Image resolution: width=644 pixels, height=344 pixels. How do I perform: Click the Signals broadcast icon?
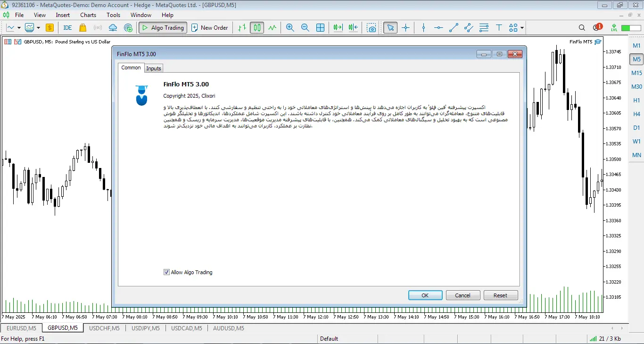(x=98, y=28)
